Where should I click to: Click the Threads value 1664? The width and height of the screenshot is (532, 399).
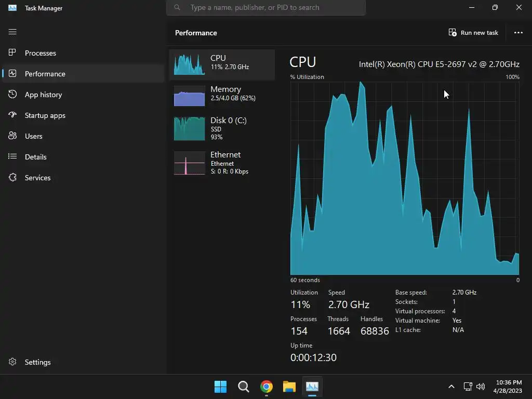point(339,331)
